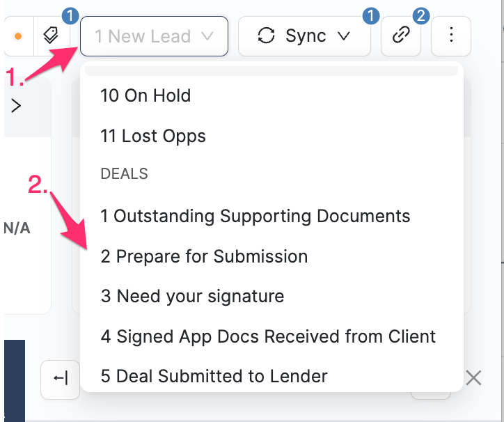Choose 3 Need your signature option
This screenshot has height=422, width=504.
tap(192, 296)
